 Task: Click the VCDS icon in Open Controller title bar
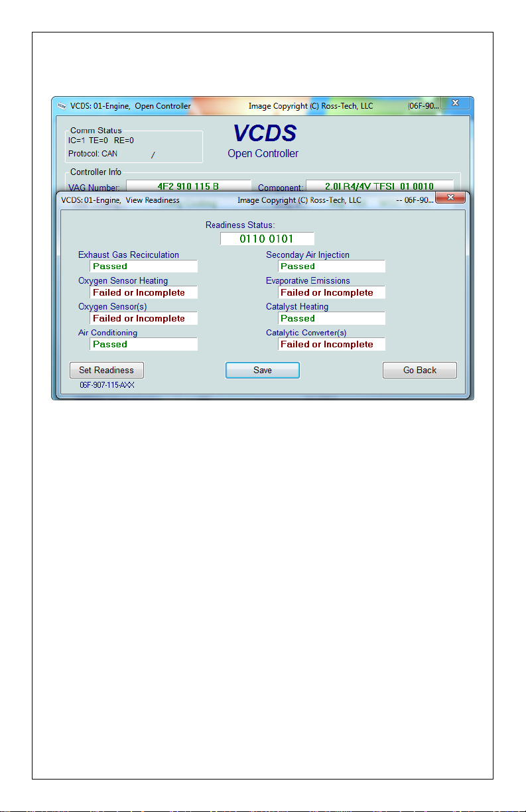(62, 105)
